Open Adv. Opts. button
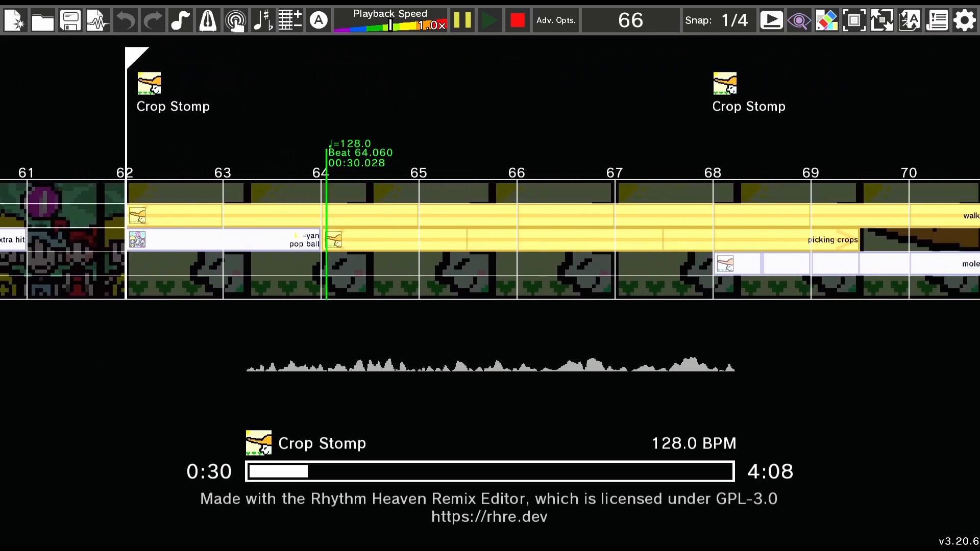 click(x=556, y=21)
